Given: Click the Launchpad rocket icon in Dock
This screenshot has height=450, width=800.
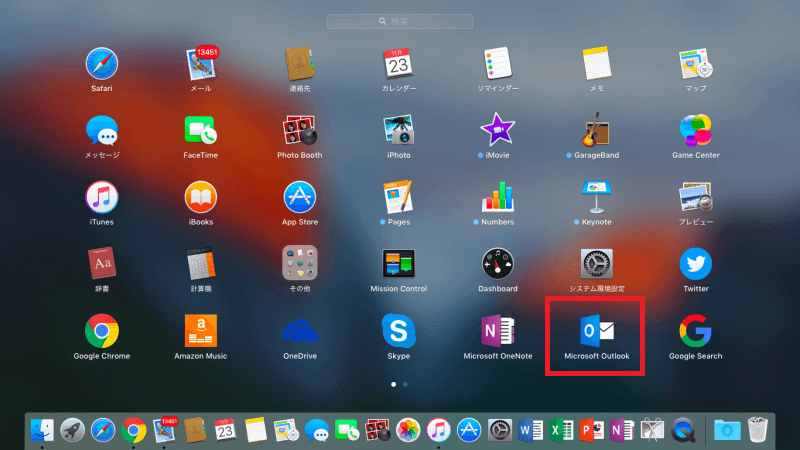Looking at the screenshot, I should [72, 430].
